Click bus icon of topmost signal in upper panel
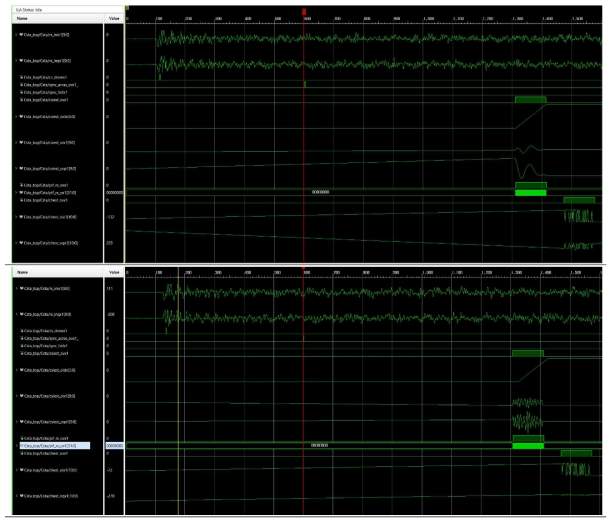Image resolution: width=615 pixels, height=525 pixels. tap(21, 35)
